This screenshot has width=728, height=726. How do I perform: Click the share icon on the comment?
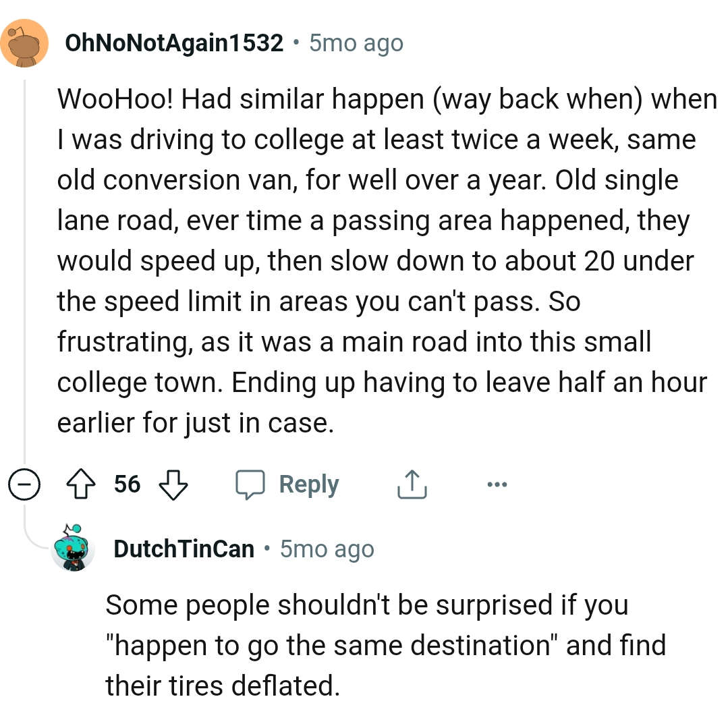[x=412, y=484]
